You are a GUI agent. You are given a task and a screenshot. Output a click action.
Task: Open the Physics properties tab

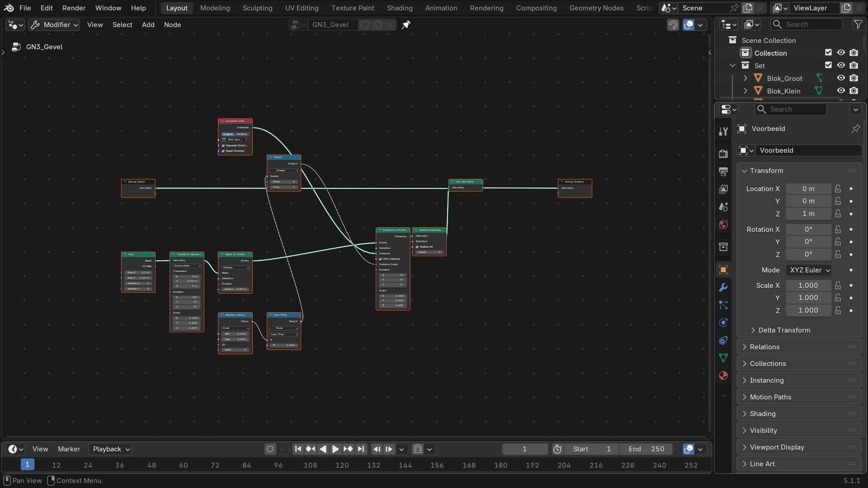pyautogui.click(x=723, y=323)
